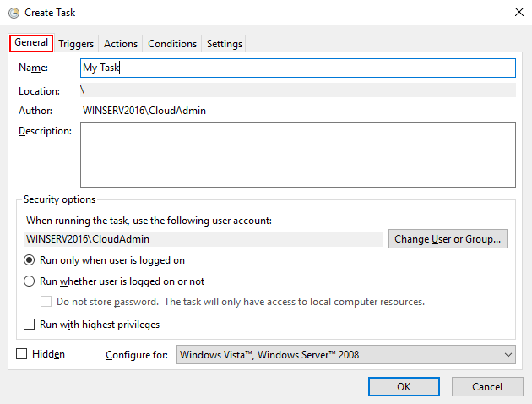Screen dimensions: 532x404
Task: Toggle the Hidden checkbox
Action: pyautogui.click(x=22, y=354)
